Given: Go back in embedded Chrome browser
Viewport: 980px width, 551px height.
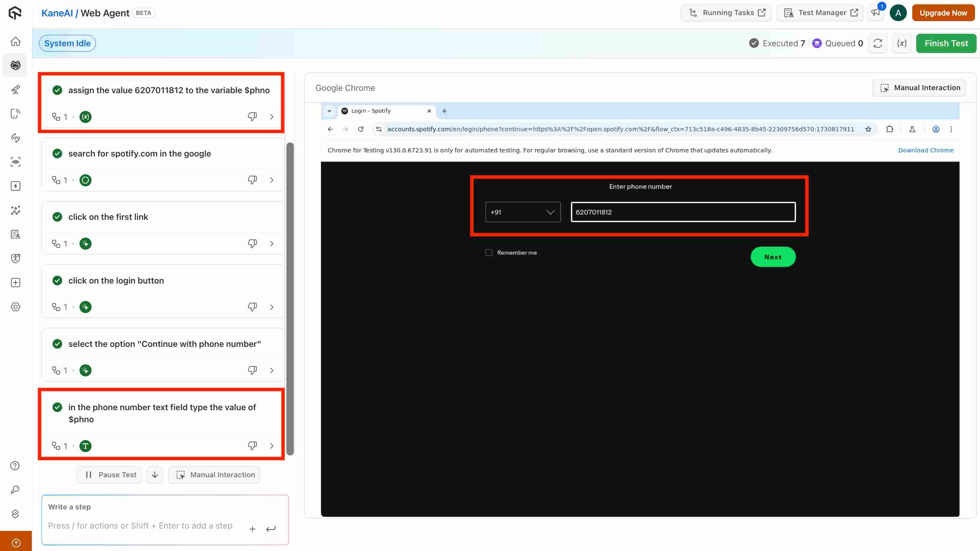Looking at the screenshot, I should pos(330,129).
